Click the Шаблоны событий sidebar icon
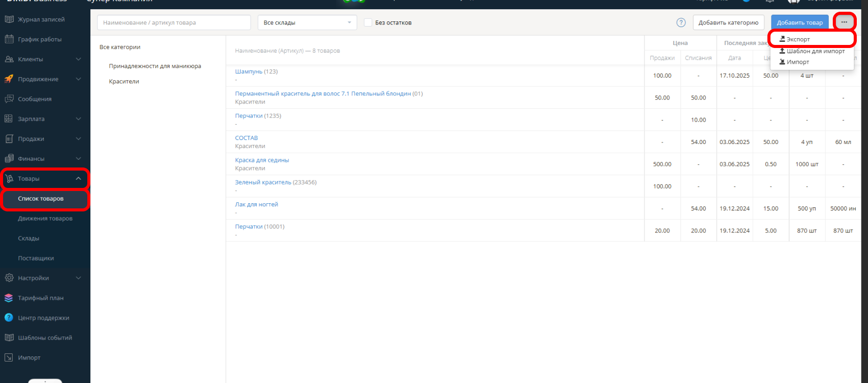This screenshot has width=868, height=383. (9, 338)
